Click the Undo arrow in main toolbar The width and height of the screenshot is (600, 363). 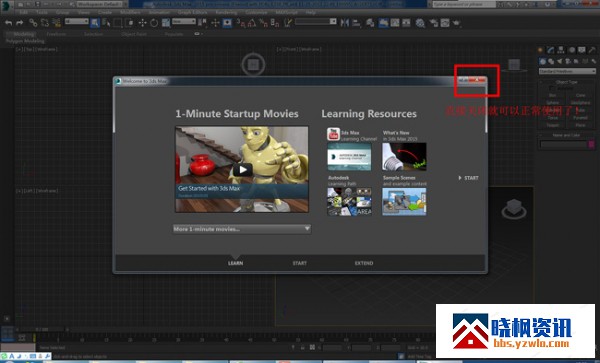click(x=8, y=23)
